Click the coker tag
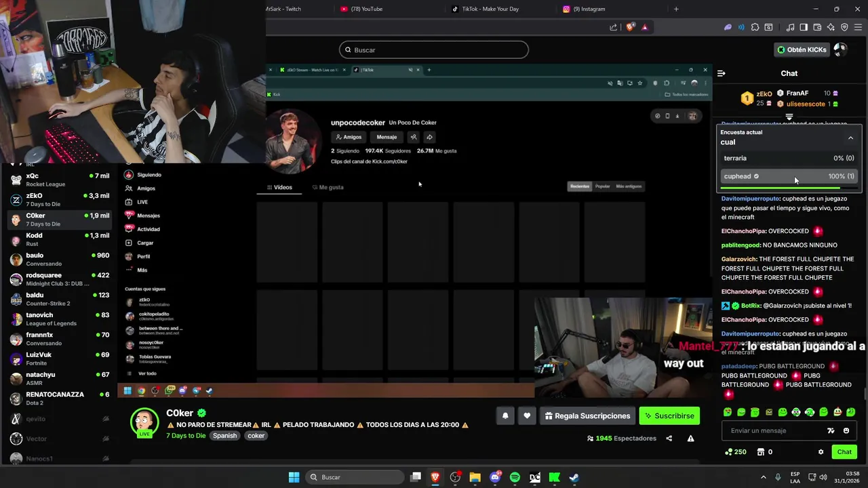Viewport: 868px width, 488px height. [256, 436]
